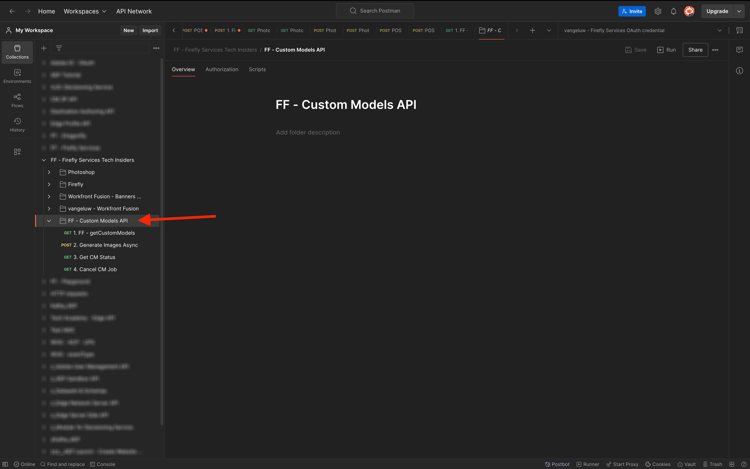Click the Upgrade button
750x469 pixels.
[717, 11]
